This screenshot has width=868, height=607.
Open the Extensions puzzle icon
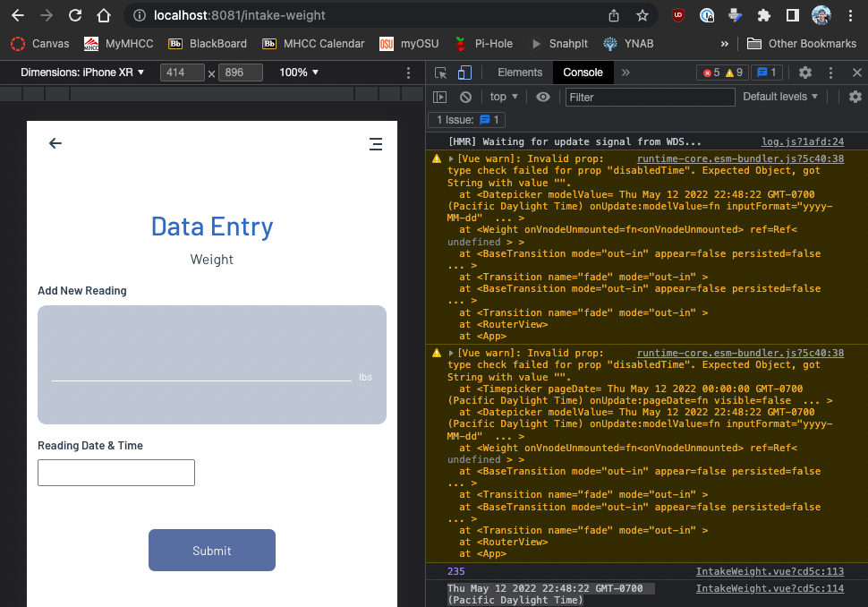coord(763,15)
